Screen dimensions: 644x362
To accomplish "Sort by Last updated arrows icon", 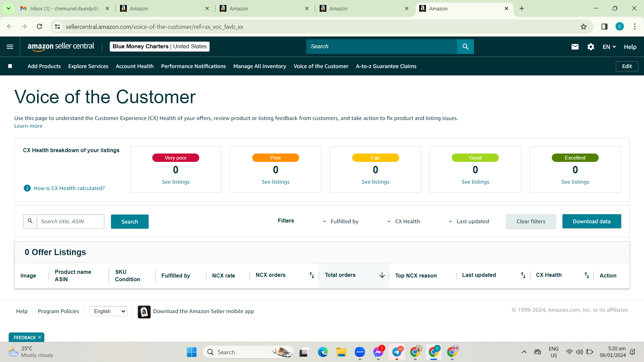I will point(523,275).
